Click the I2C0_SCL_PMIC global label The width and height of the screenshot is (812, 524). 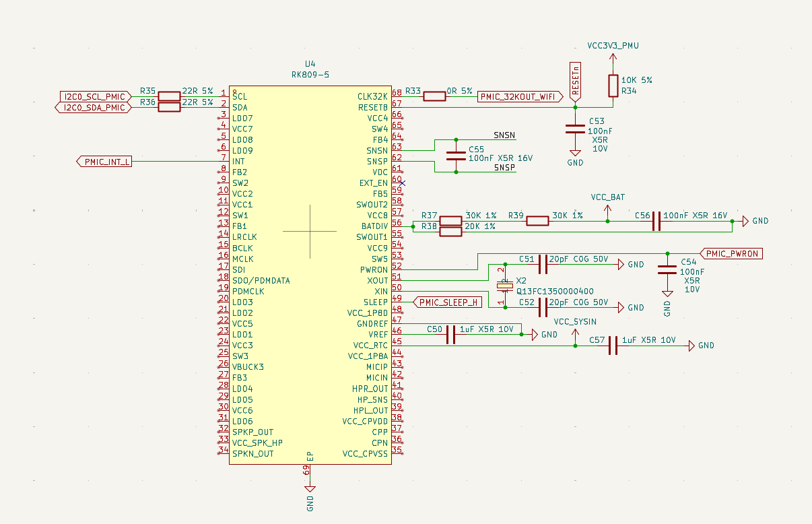[x=95, y=96]
